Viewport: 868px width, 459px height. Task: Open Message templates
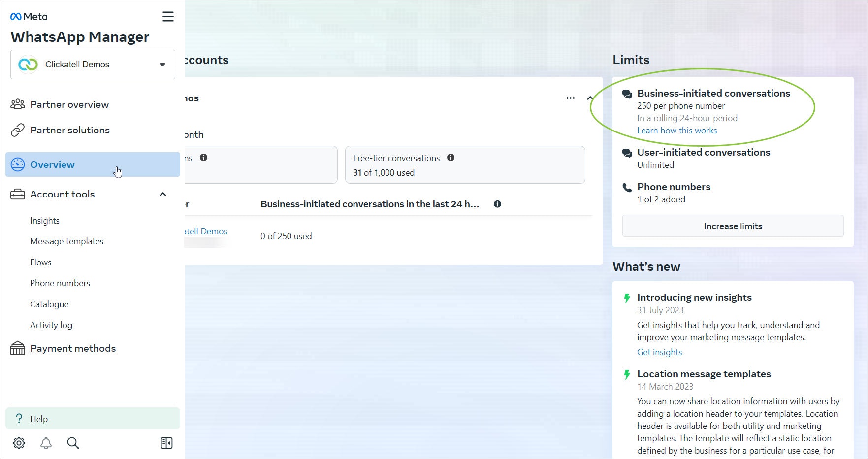(x=67, y=241)
